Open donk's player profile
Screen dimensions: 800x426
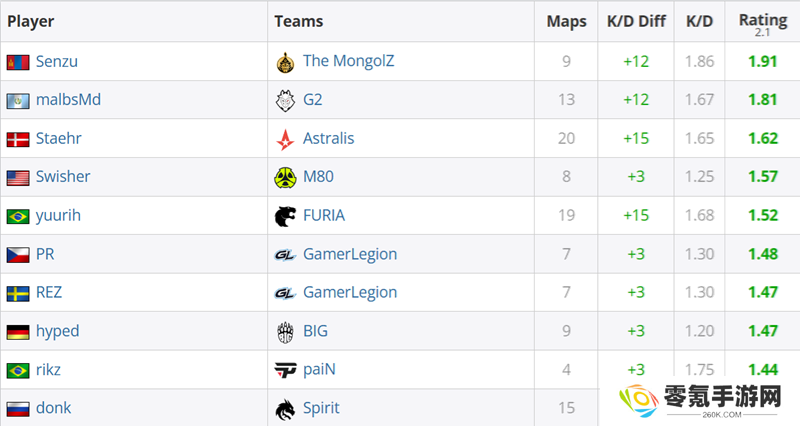pos(54,408)
